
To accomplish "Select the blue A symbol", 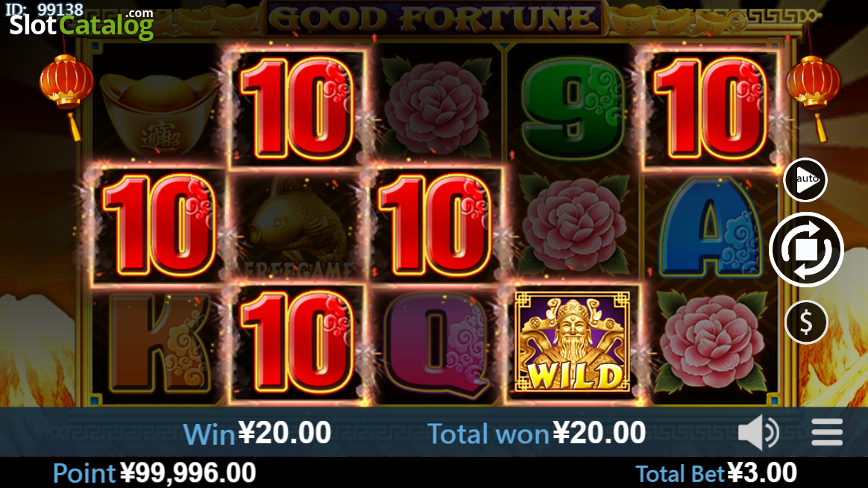I will pos(711,227).
